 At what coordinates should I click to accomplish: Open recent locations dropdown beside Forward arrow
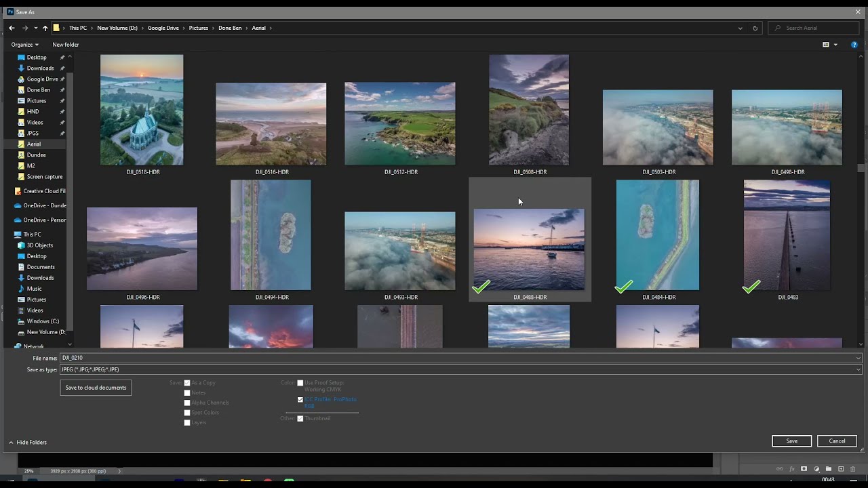35,28
